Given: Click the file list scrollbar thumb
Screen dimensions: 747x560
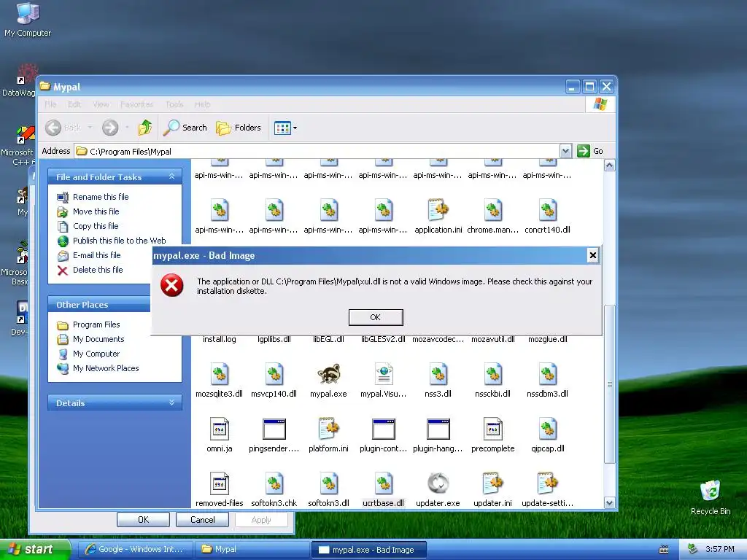Looking at the screenshot, I should [609, 384].
